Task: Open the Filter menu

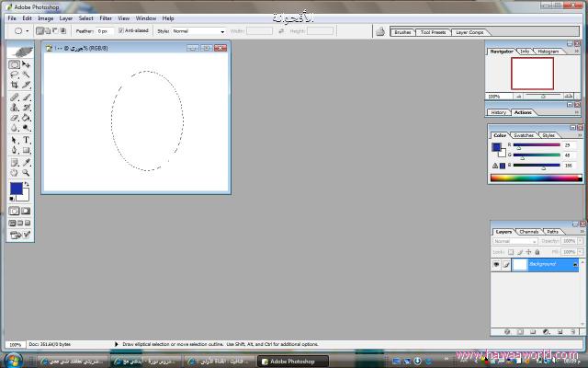Action: pos(106,17)
